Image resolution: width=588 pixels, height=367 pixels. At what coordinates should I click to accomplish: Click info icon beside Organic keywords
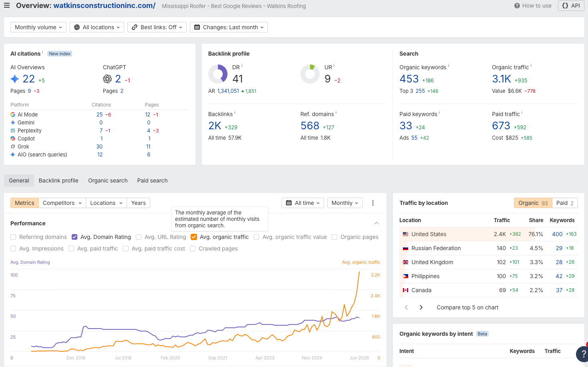pos(449,66)
